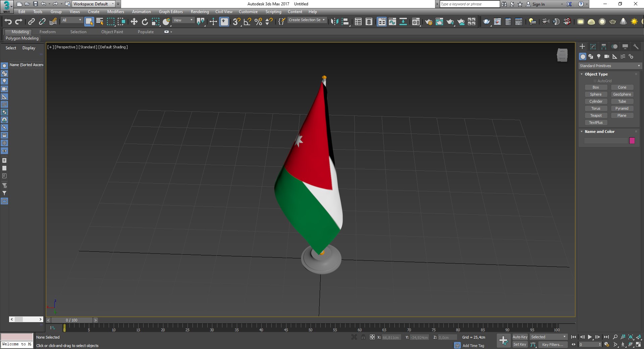Click the Teapot primitive button
The height and width of the screenshot is (349, 644).
596,115
